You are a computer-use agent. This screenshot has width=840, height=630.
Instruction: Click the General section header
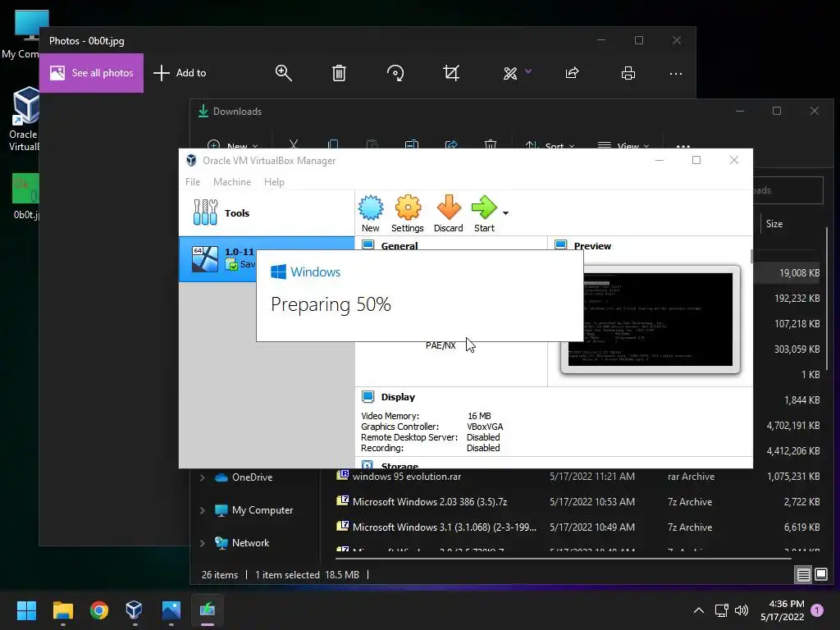point(399,245)
